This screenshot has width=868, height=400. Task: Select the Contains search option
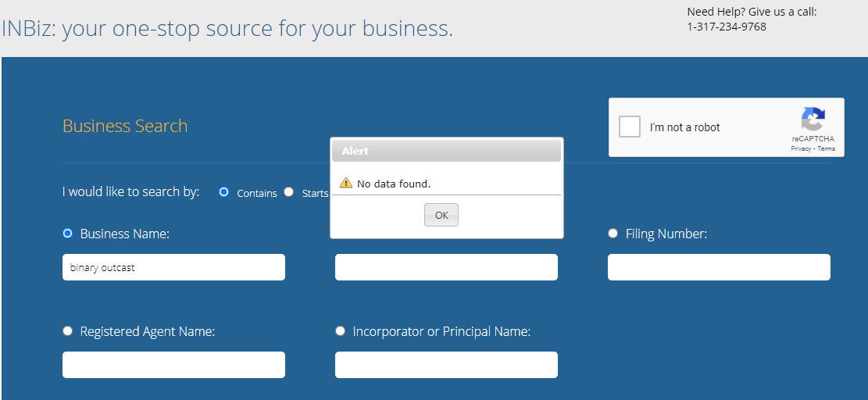pos(223,192)
